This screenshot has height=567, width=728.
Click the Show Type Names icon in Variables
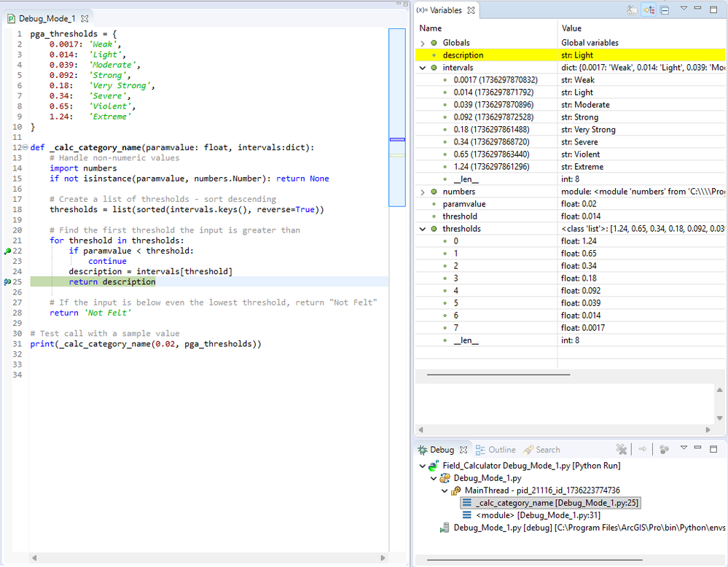(x=633, y=10)
